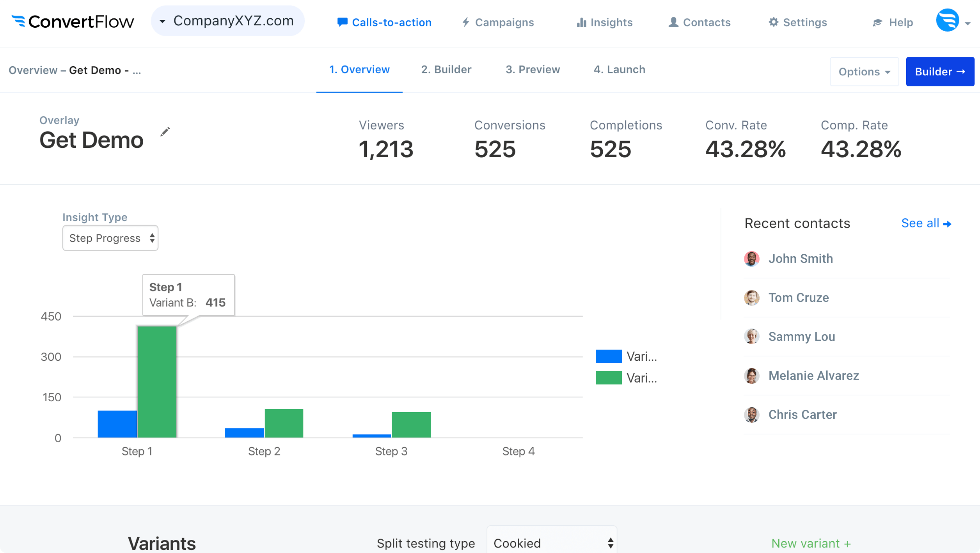
Task: Click the green Step 2 chart bar
Action: (x=284, y=423)
